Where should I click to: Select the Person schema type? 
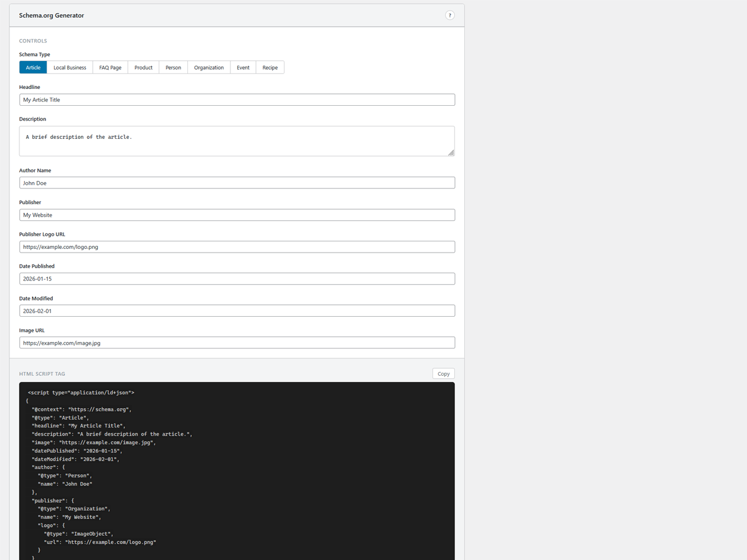(x=172, y=67)
